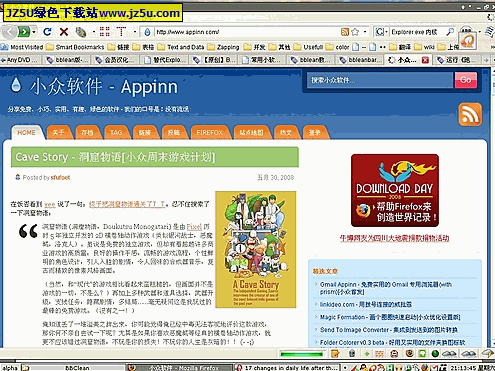Screen dimensions: 495x371
Task: Open the back/forward history dropdown arrow
Action: (x=34, y=32)
